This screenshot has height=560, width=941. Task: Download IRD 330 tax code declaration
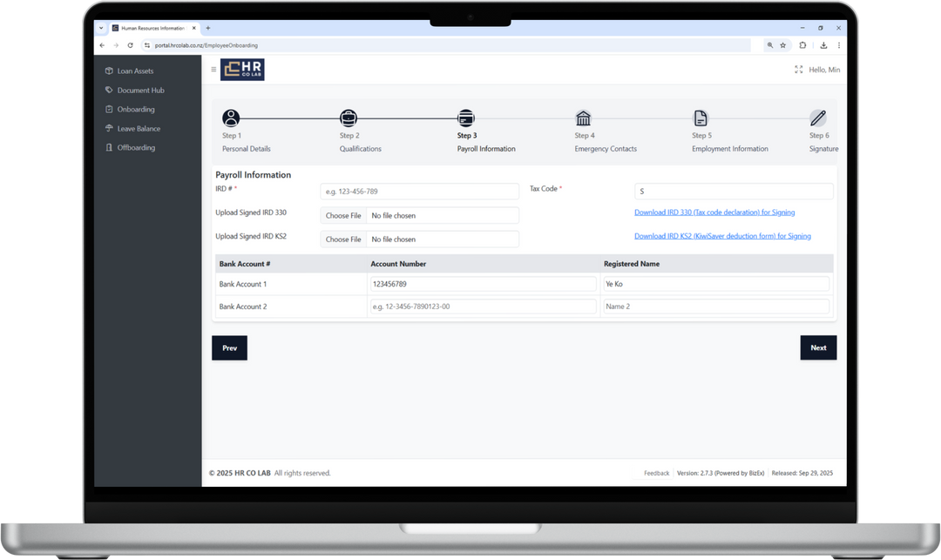(714, 213)
